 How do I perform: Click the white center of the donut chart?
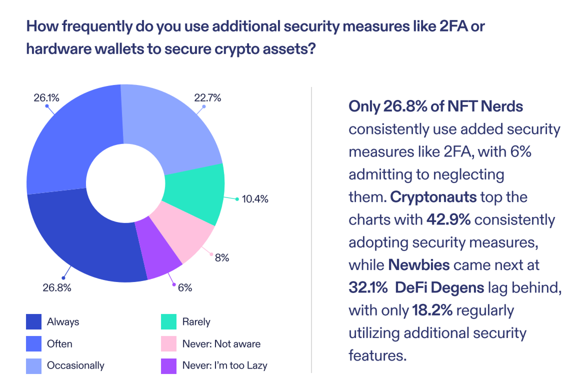coord(125,183)
